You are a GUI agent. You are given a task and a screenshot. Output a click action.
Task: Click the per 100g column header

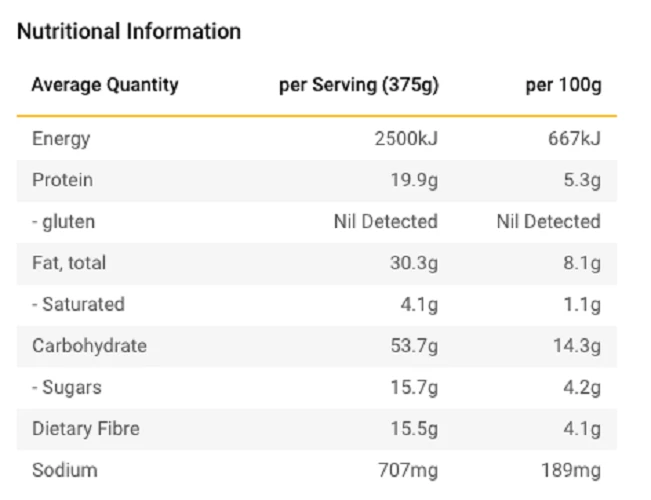[563, 85]
